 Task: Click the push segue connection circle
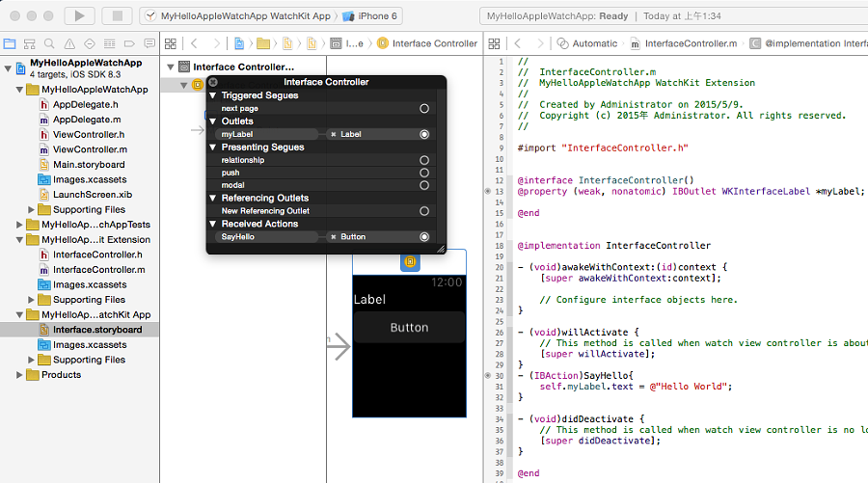(424, 173)
